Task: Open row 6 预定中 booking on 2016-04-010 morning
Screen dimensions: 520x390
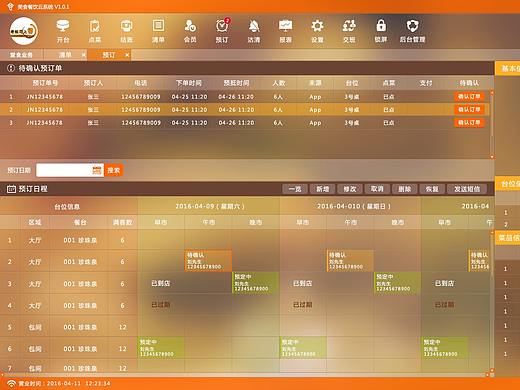Action: (303, 348)
